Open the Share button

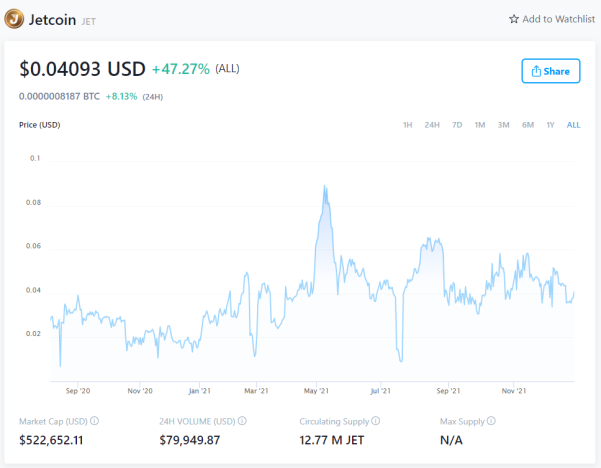(550, 71)
